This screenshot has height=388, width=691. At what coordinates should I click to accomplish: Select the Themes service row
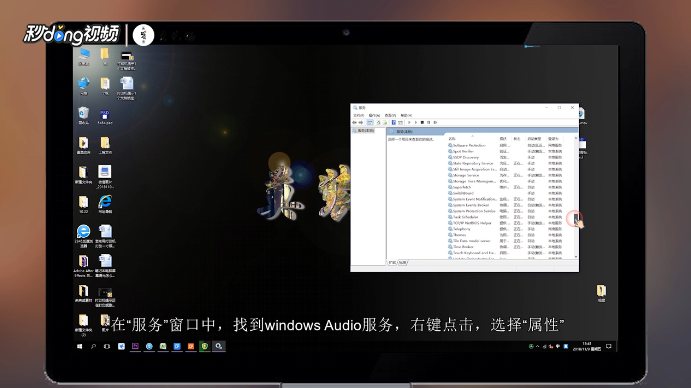[505, 235]
